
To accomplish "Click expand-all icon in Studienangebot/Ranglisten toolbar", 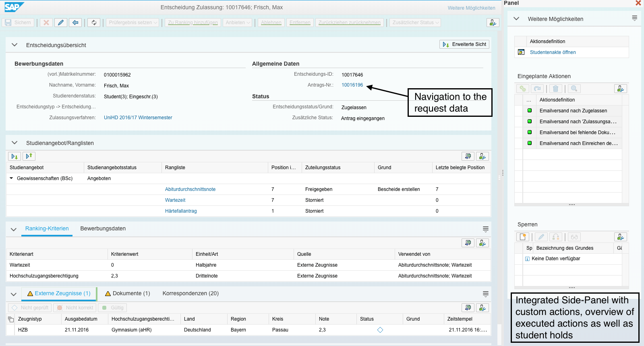I will pos(14,156).
